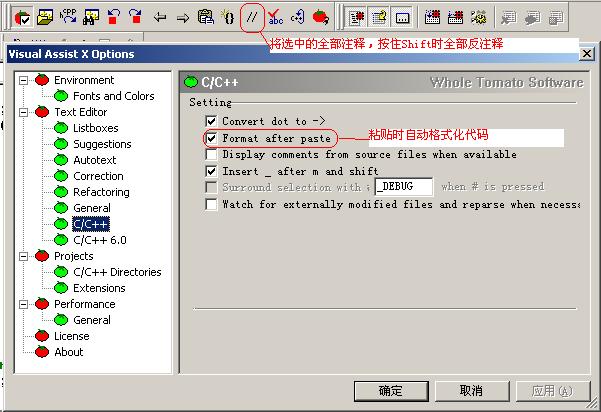Open the C/C++ 6.0 page
601x412 pixels.
coord(100,240)
